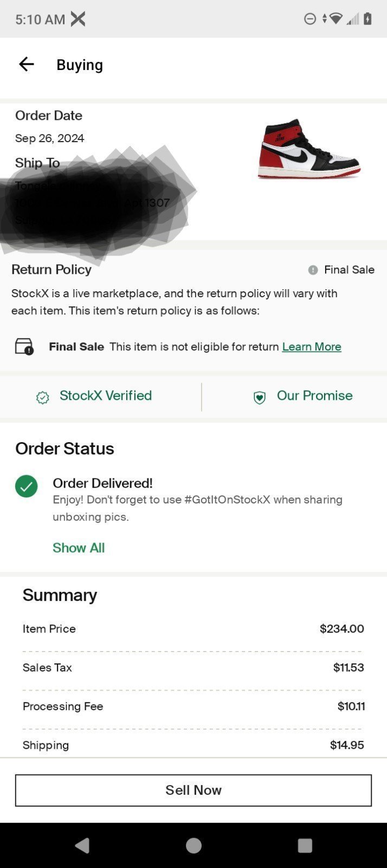Select the Shipping cost row
This screenshot has width=387, height=868.
click(x=193, y=745)
